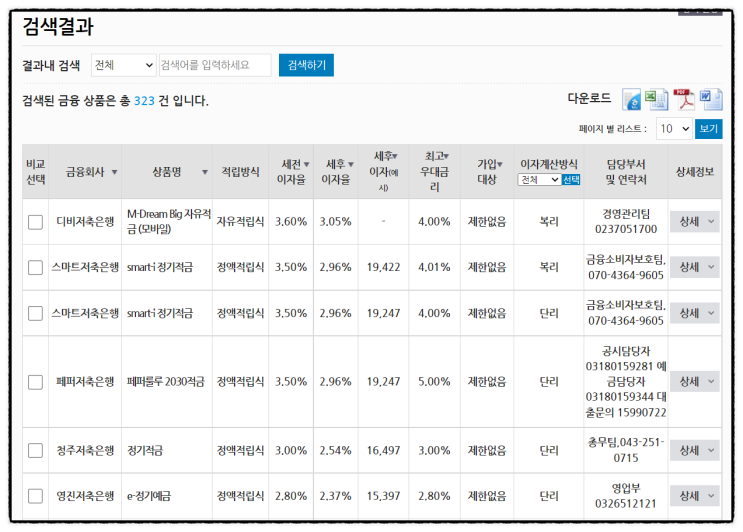Click product name e-정기예금
Viewport: 743px width, 532px height.
tap(149, 496)
